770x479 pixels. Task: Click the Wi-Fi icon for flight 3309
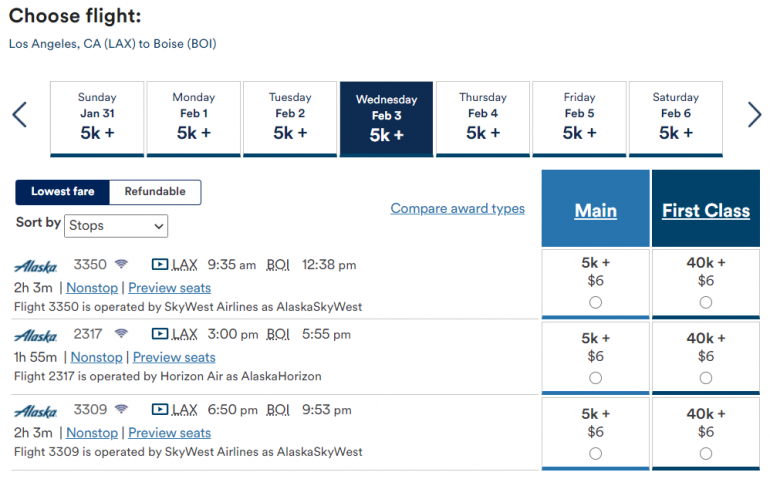coord(121,410)
